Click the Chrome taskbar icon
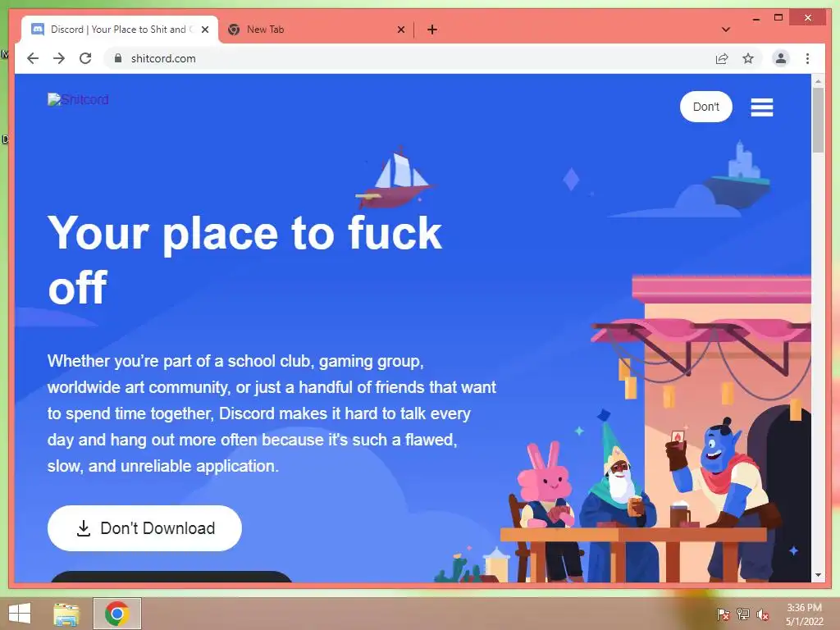The width and height of the screenshot is (840, 630). tap(117, 614)
